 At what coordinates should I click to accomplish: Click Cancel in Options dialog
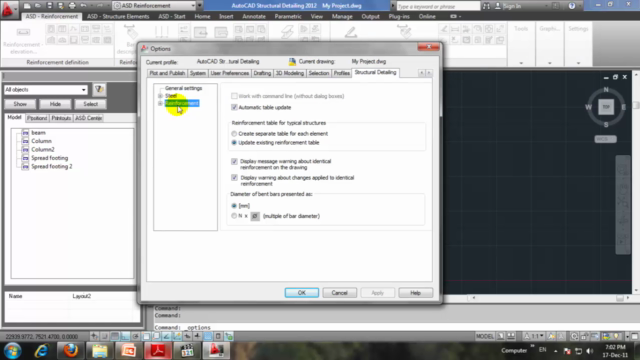(339, 293)
